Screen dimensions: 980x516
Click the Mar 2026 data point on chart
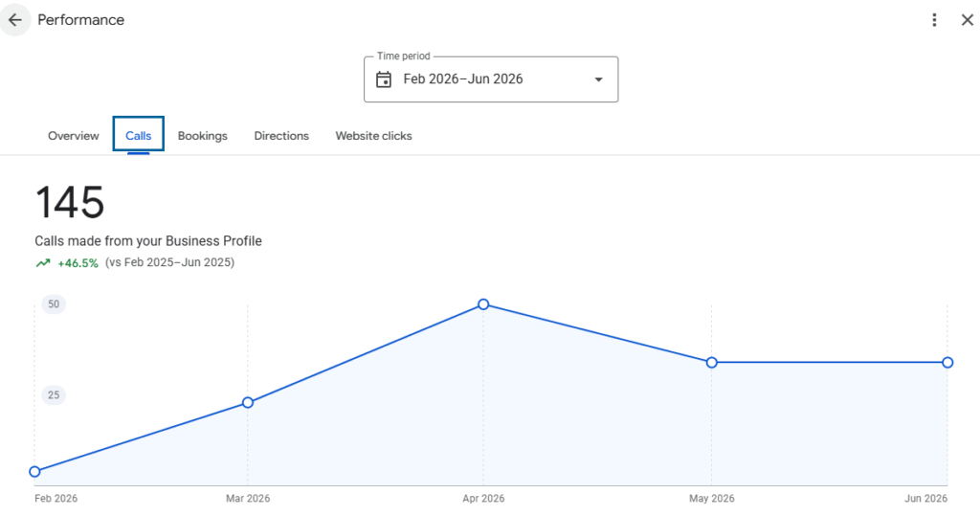248,402
